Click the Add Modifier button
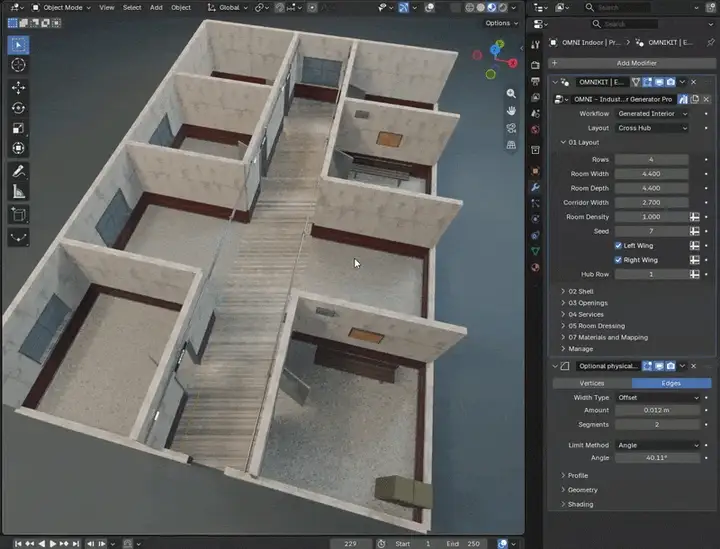This screenshot has height=549, width=720. [x=632, y=63]
